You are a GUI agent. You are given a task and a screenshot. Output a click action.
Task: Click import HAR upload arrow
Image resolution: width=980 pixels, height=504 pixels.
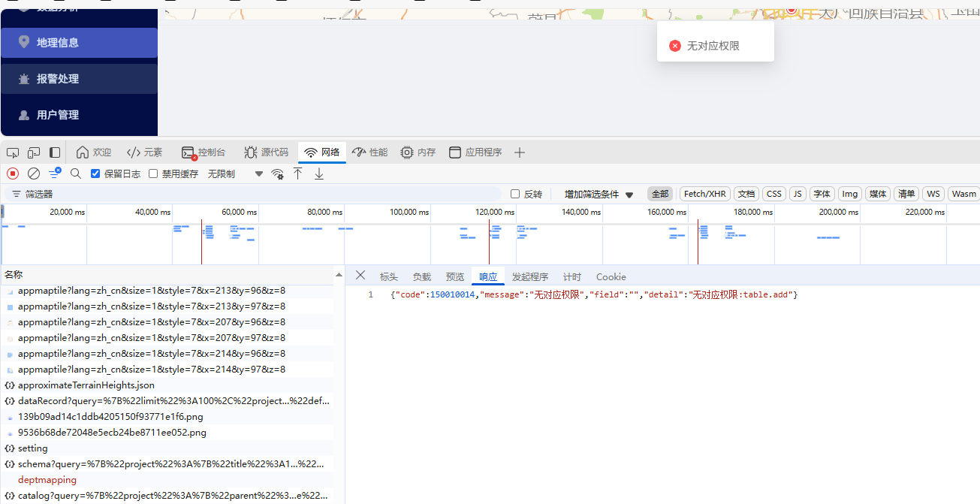tap(298, 174)
